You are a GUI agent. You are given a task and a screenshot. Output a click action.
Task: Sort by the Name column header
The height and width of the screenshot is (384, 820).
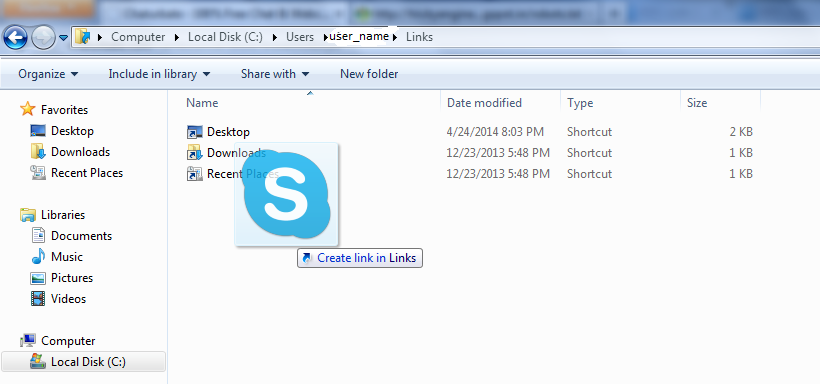tap(202, 103)
